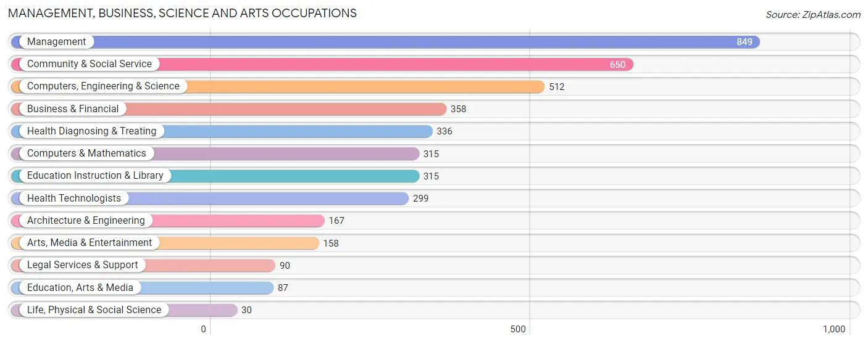Click the Architecture & Engineering label
The image size is (868, 344).
[x=86, y=221]
